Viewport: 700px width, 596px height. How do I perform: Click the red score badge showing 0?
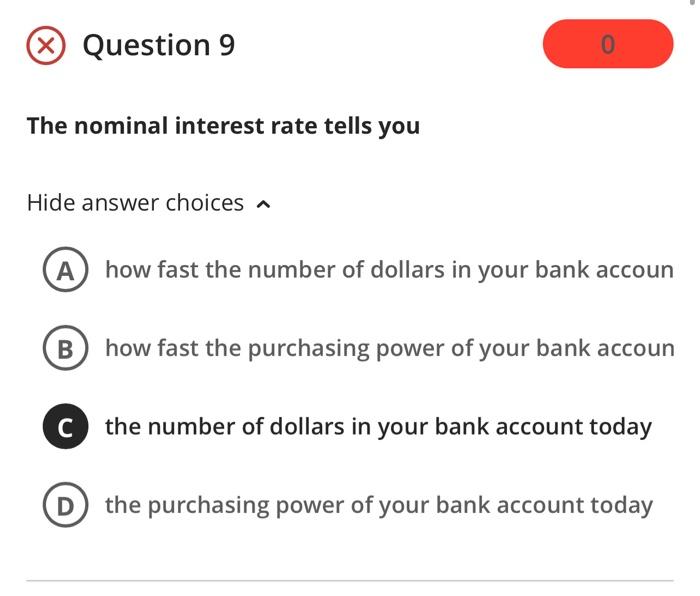coord(607,45)
